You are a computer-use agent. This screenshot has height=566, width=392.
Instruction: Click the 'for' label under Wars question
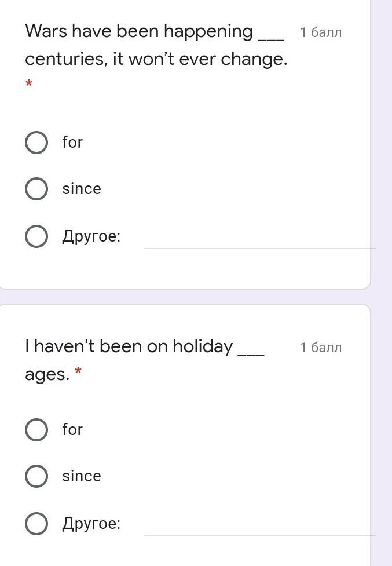(x=72, y=142)
